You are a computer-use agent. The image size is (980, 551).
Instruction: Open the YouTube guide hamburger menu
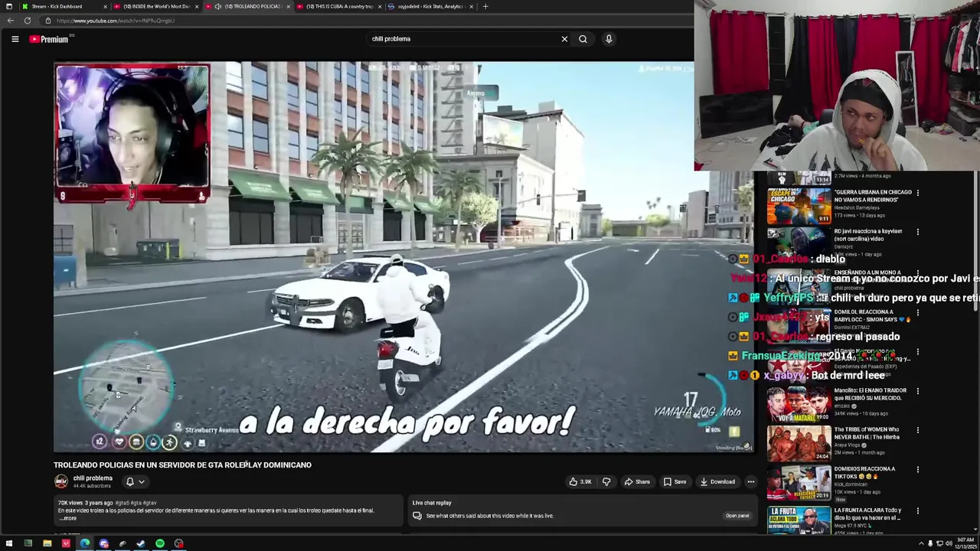pyautogui.click(x=15, y=39)
